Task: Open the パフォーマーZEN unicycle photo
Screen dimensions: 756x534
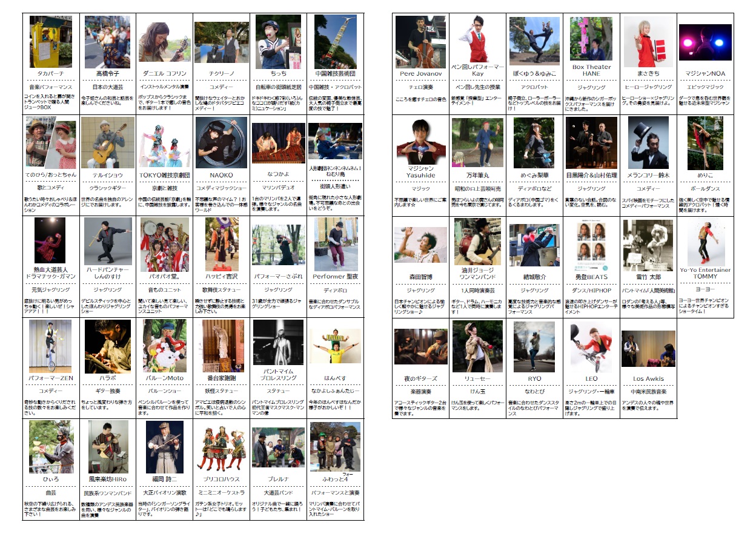Action: point(51,346)
